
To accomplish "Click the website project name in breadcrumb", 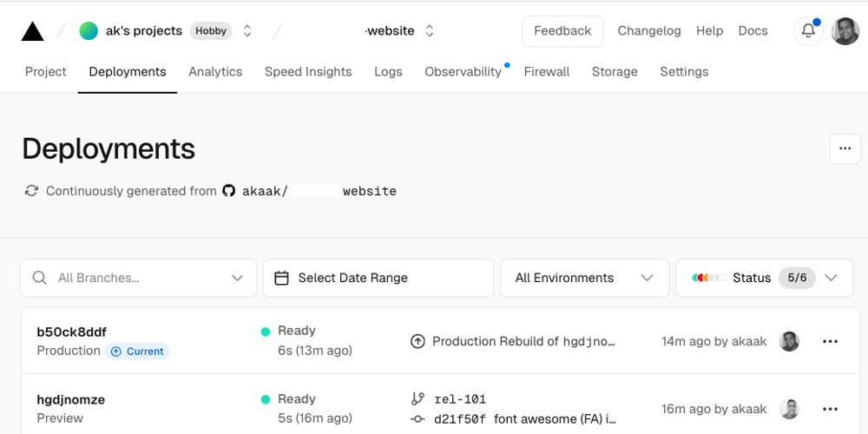I will pos(390,31).
